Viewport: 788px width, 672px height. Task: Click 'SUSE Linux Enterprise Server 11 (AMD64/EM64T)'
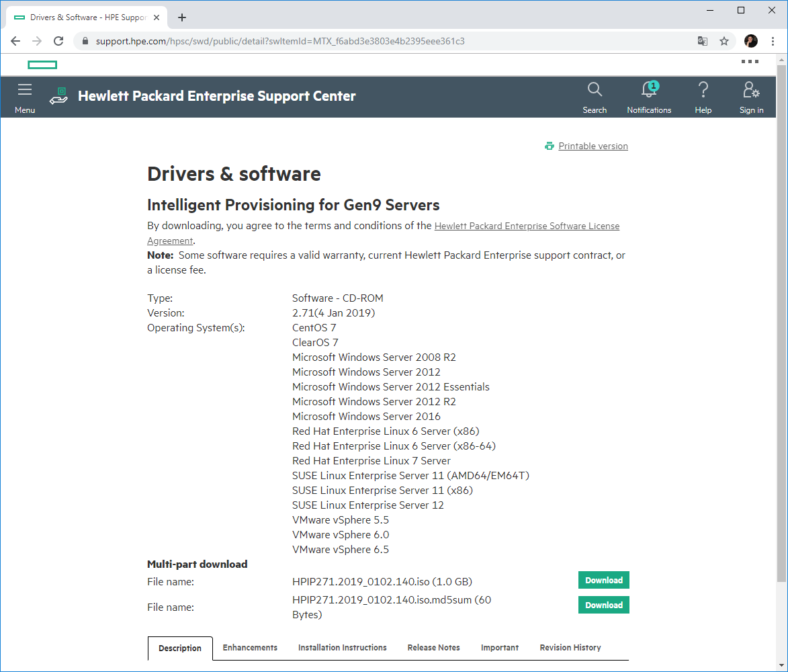point(410,476)
